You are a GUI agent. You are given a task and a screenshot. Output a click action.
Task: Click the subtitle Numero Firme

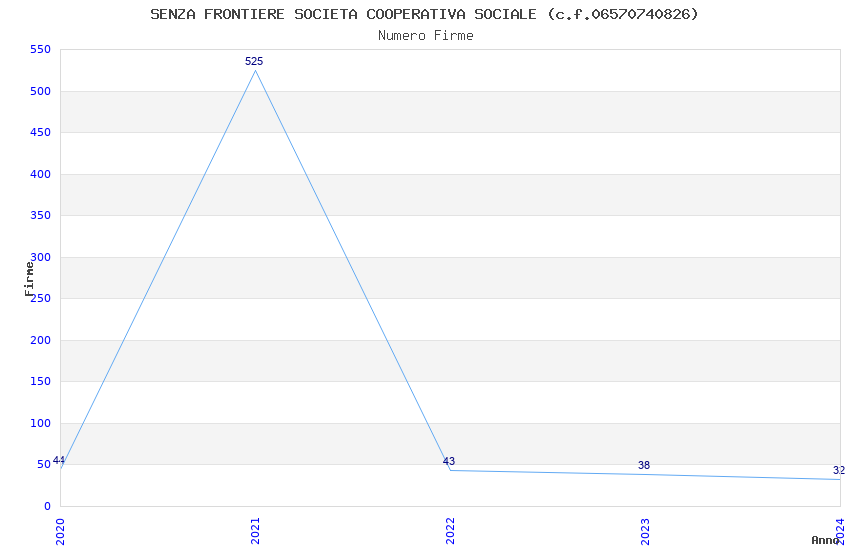[426, 36]
